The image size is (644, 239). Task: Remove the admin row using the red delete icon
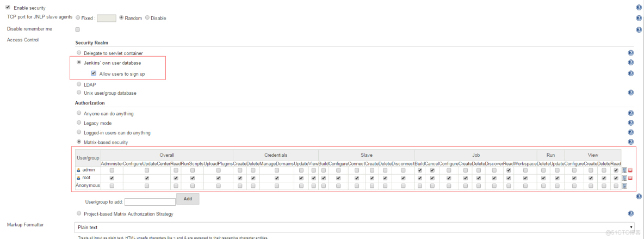(630, 170)
